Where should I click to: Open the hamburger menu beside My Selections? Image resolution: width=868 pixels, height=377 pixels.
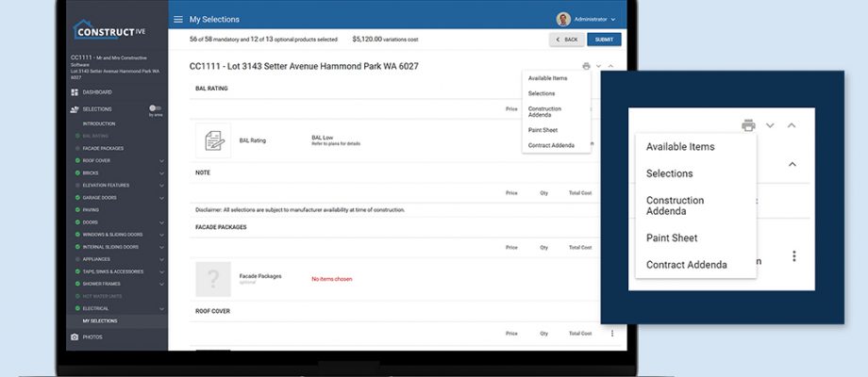(178, 20)
